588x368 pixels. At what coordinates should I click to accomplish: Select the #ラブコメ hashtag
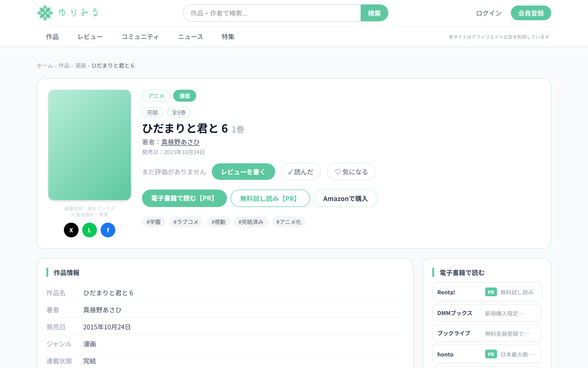(x=186, y=222)
